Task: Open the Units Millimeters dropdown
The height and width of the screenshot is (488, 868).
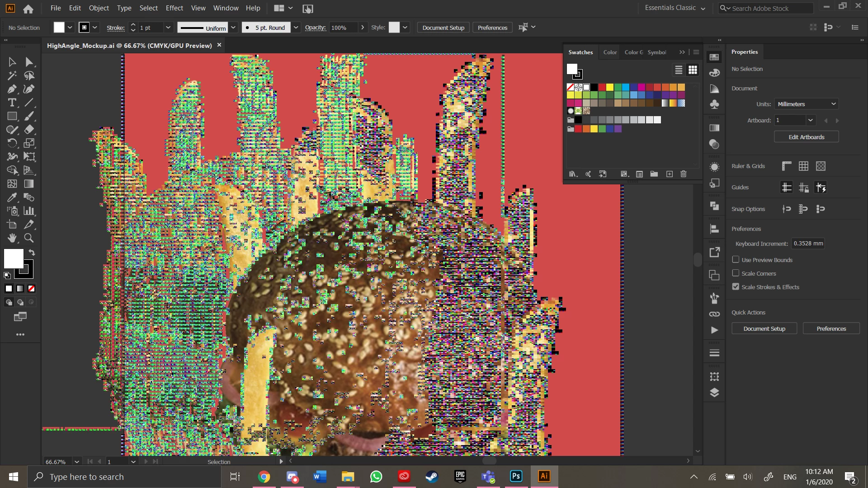Action: coord(806,104)
